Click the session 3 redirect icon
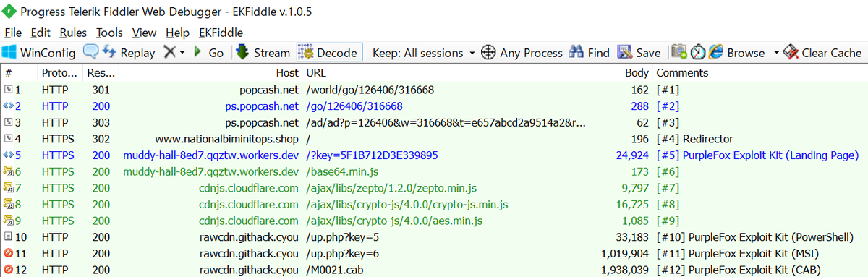868x277 pixels. pyautogui.click(x=9, y=122)
